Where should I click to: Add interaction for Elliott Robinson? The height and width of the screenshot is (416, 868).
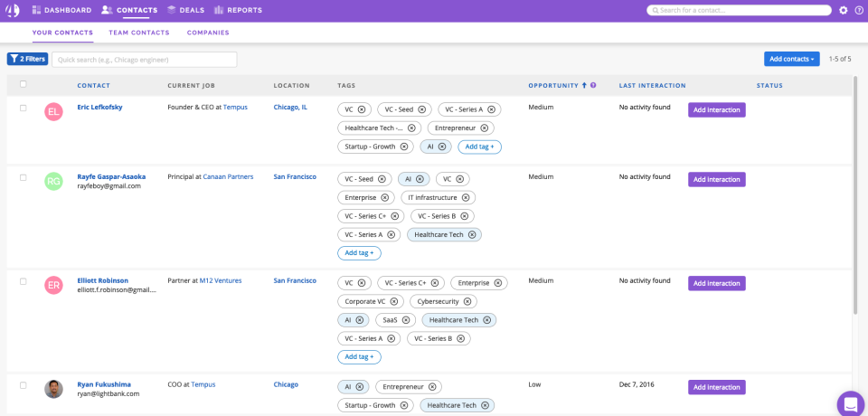click(x=717, y=283)
